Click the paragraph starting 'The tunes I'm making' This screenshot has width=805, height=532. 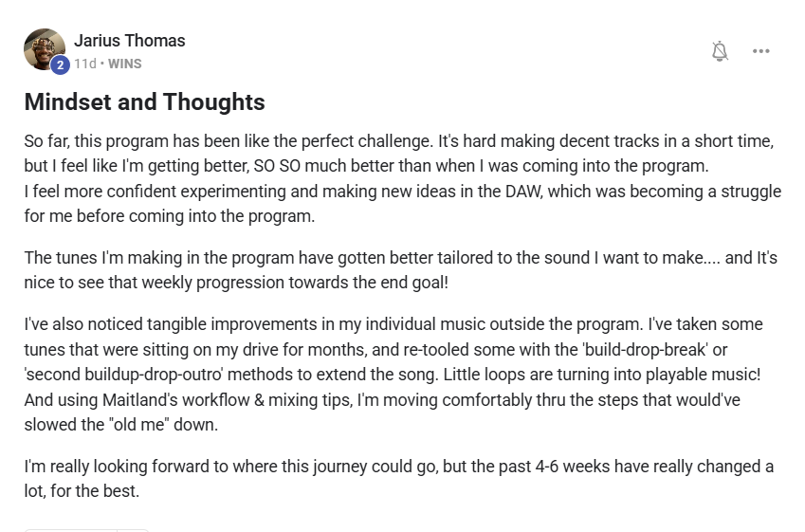coord(400,270)
